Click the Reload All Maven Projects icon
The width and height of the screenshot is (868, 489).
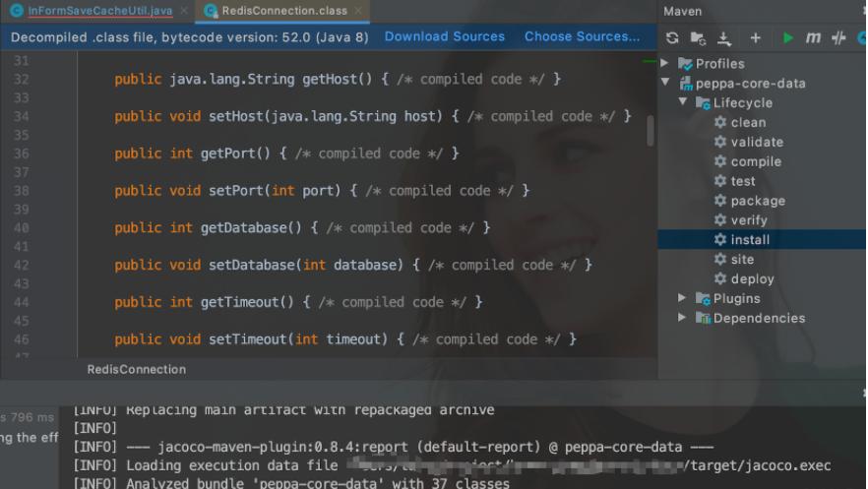tap(672, 37)
